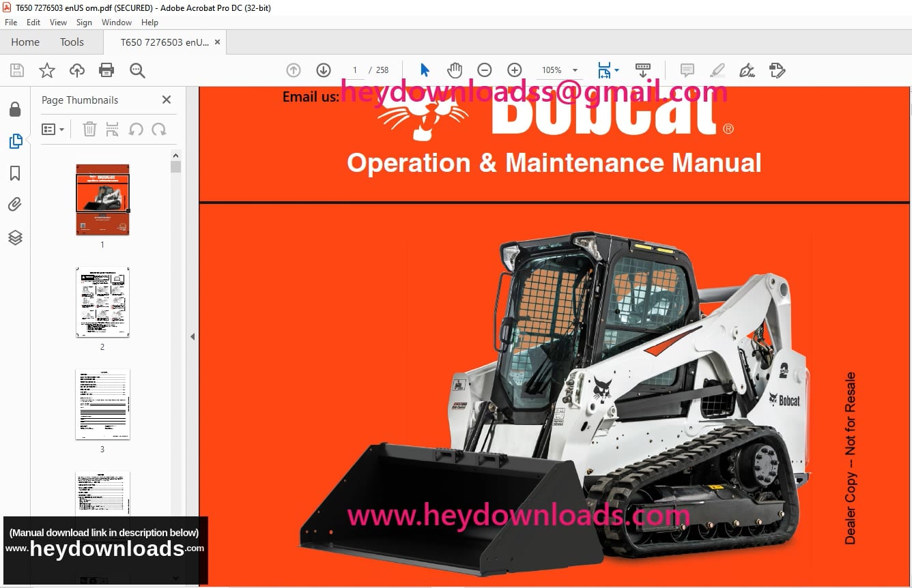
Task: Open the View menu
Action: (58, 23)
